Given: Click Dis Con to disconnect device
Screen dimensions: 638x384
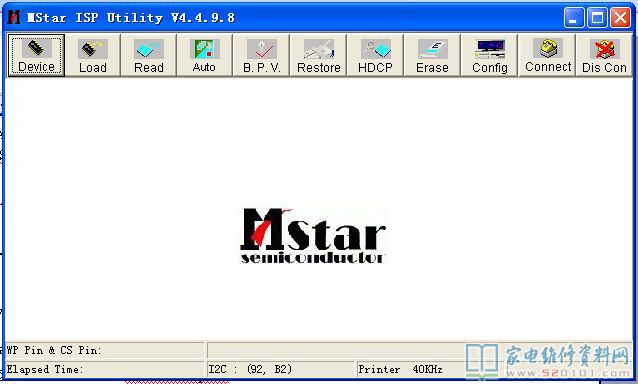Looking at the screenshot, I should click(604, 55).
